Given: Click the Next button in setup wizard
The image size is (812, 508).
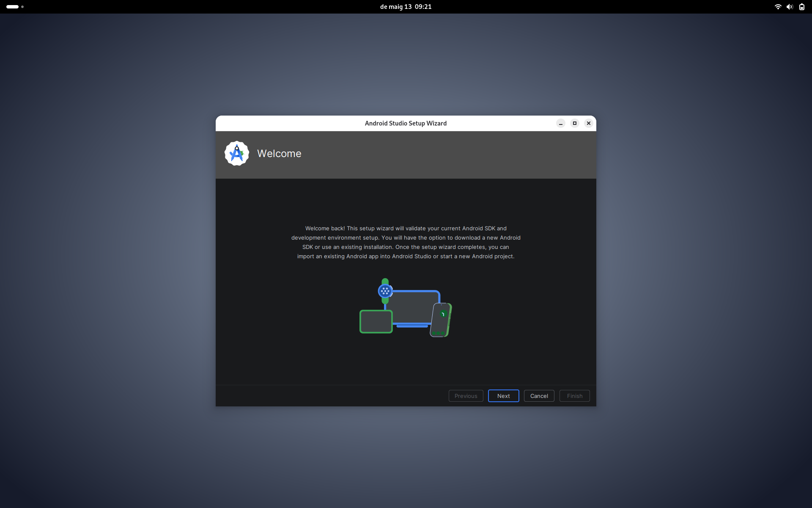Looking at the screenshot, I should tap(503, 396).
